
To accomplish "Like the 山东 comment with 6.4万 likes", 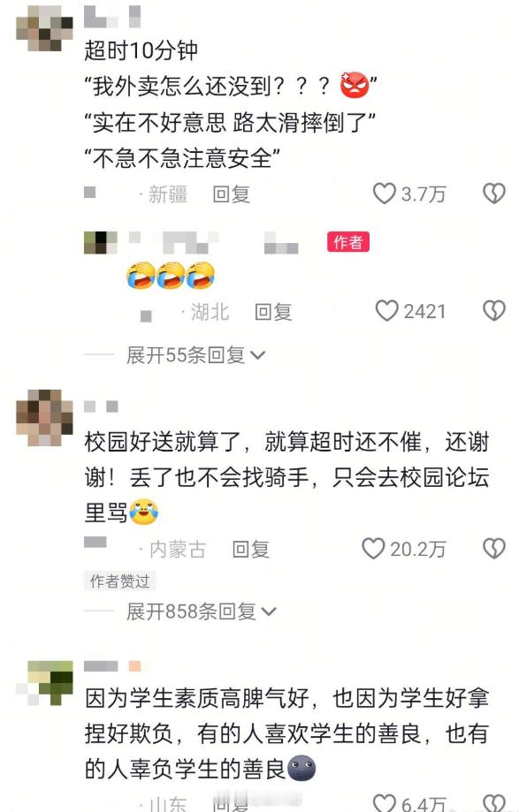I will (385, 802).
